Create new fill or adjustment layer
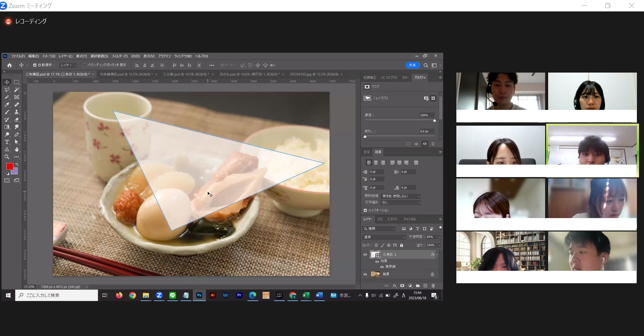This screenshot has height=336, width=644. point(410,286)
